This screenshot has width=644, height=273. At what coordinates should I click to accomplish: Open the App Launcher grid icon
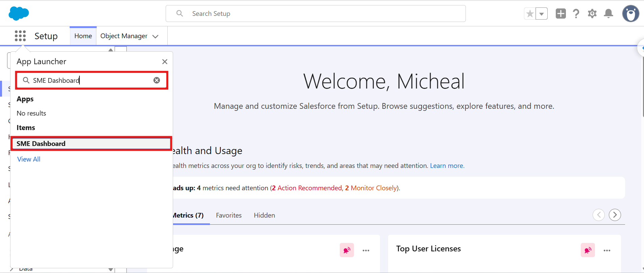tap(20, 36)
